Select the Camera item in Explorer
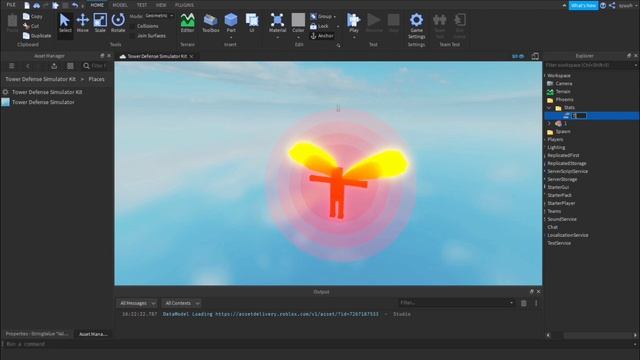The image size is (640, 360). (x=563, y=84)
